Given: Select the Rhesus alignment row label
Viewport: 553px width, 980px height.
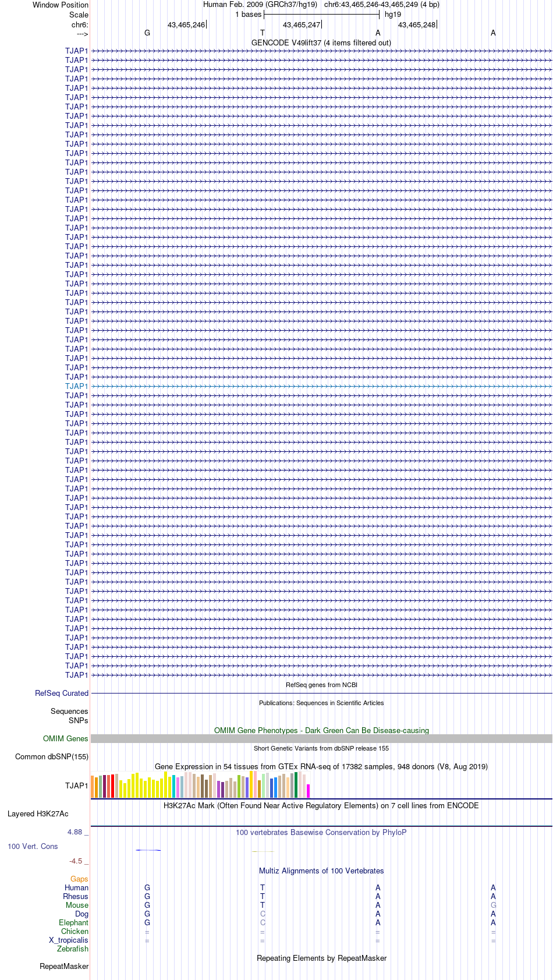Looking at the screenshot, I should (76, 896).
